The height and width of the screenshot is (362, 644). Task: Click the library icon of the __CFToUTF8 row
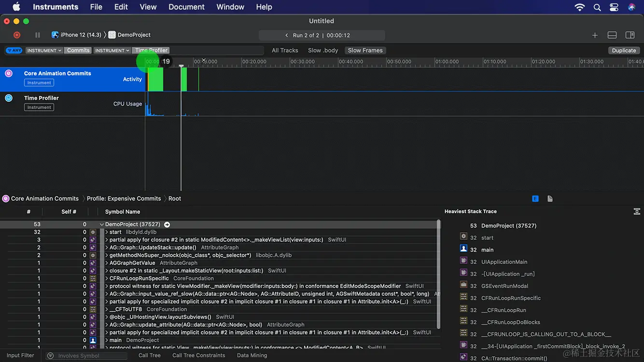click(93, 309)
